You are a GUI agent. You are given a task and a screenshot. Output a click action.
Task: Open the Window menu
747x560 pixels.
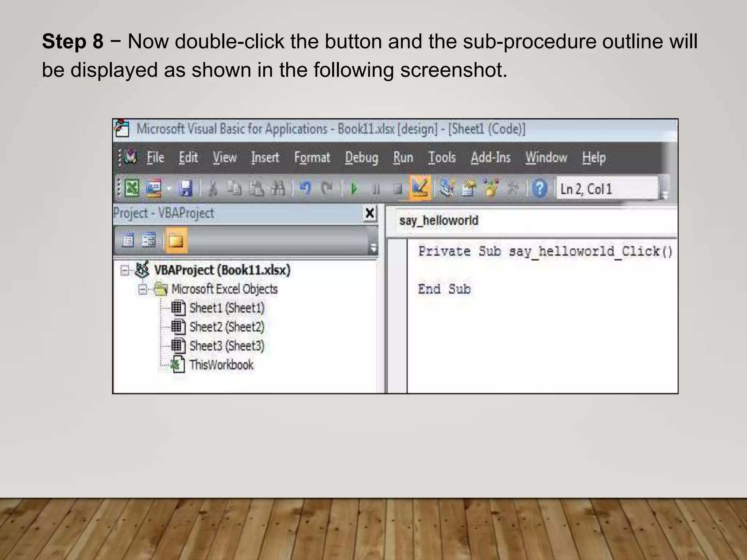[546, 157]
